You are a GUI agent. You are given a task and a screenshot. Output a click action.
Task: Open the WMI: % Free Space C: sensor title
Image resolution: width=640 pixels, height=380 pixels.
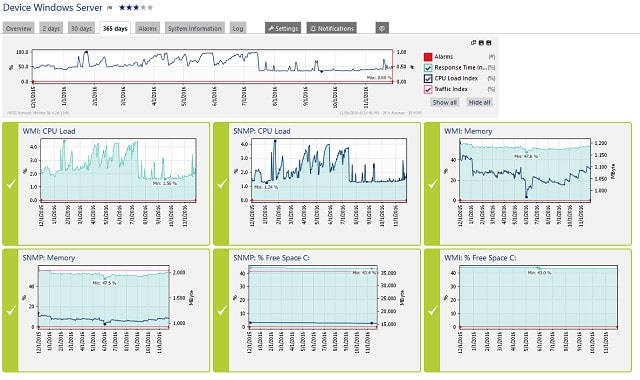[480, 258]
